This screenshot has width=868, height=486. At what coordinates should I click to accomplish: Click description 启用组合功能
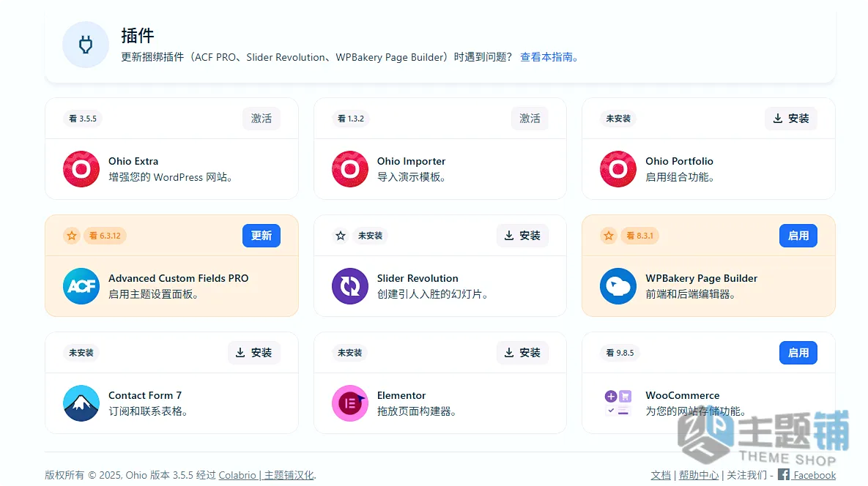(680, 177)
